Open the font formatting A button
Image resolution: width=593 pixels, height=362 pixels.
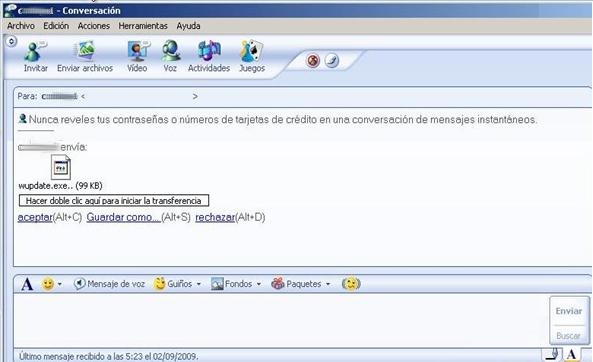coord(27,284)
